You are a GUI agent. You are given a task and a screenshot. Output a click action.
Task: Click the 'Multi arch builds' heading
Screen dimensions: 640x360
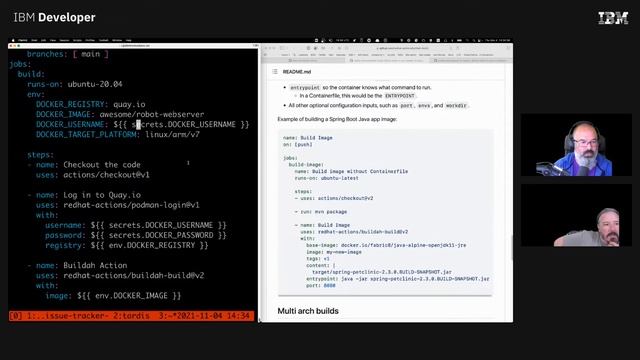[x=308, y=311]
